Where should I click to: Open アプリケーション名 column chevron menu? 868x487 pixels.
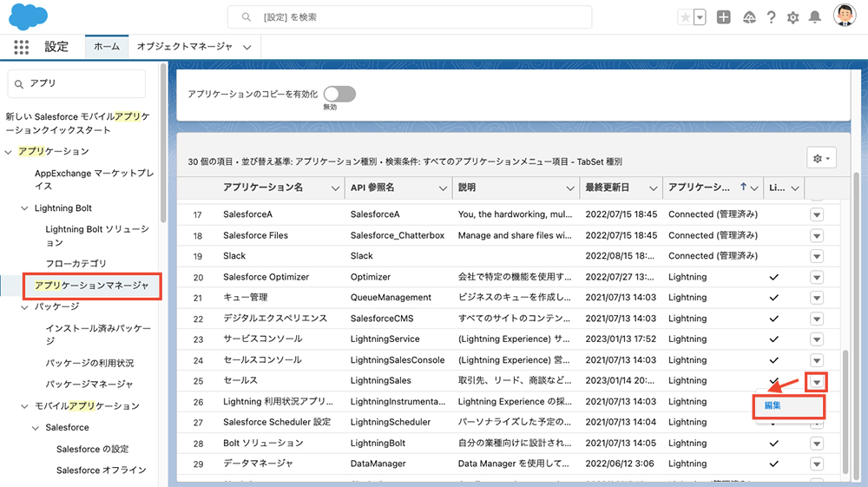pos(335,188)
